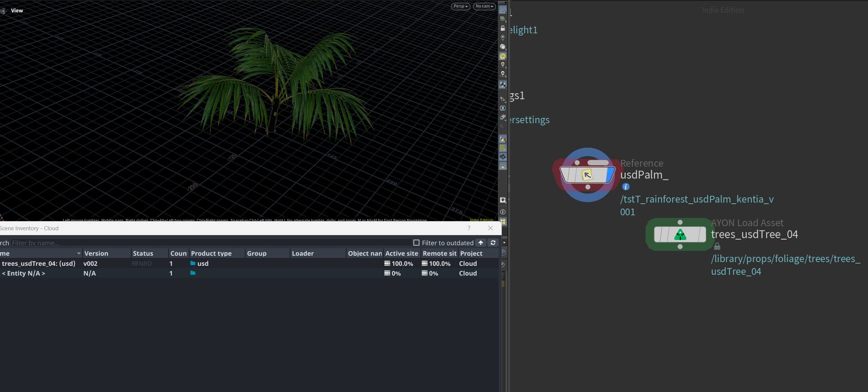Click the update all up-arrow button
This screenshot has width=868, height=392.
pyautogui.click(x=481, y=243)
